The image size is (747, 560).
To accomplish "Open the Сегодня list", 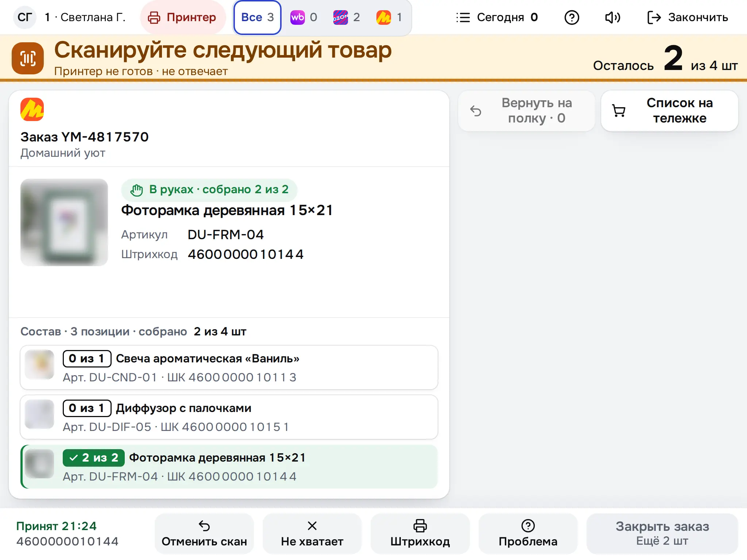I will (x=498, y=17).
